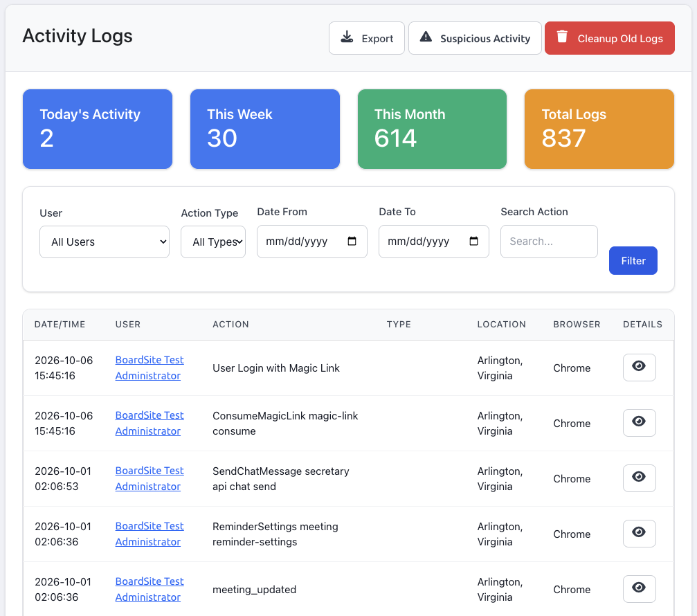This screenshot has height=616, width=697.
Task: Click the Activity Logs page heading
Action: pyautogui.click(x=78, y=35)
